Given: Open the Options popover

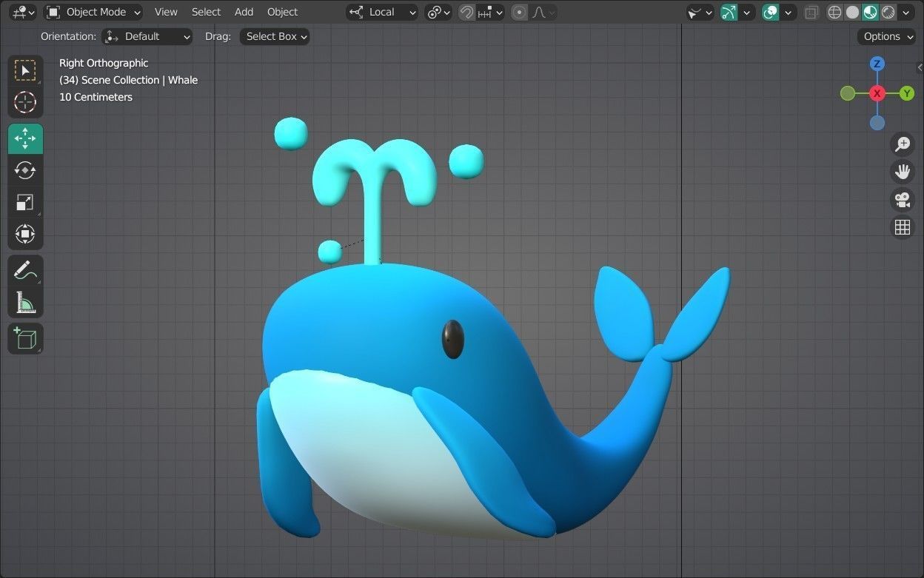Looking at the screenshot, I should (886, 36).
